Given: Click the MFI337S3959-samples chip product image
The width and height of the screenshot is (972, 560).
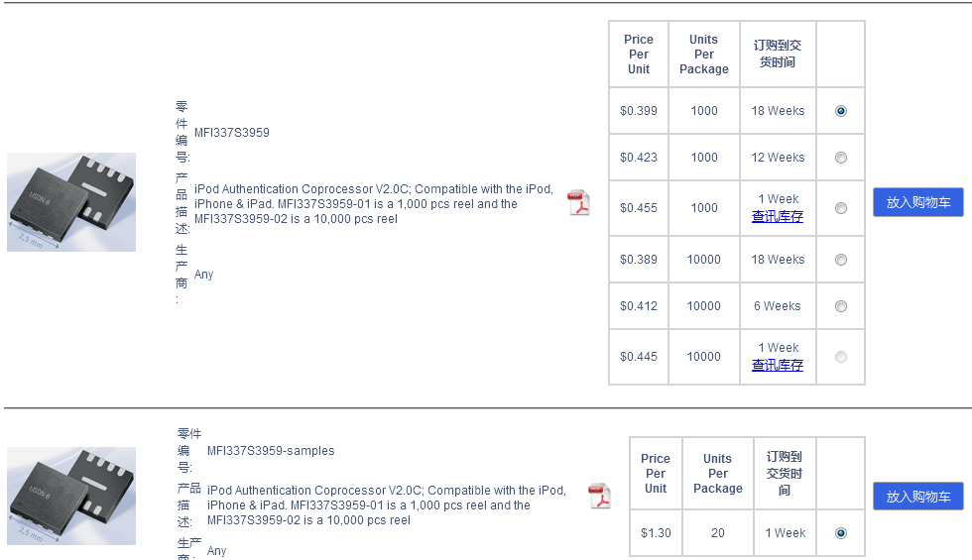Looking at the screenshot, I should pyautogui.click(x=71, y=496).
